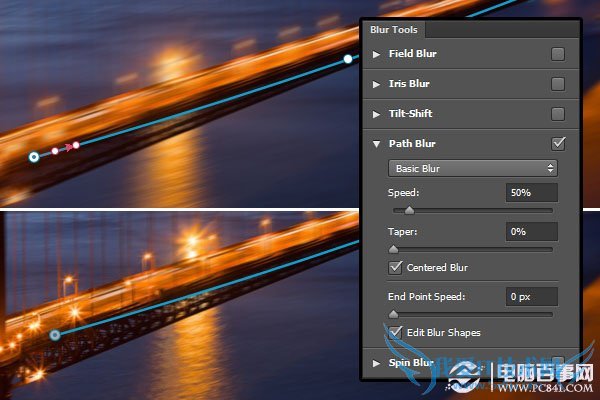Screen dimensions: 600x400
Task: Collapse the Path Blur section
Action: click(377, 144)
